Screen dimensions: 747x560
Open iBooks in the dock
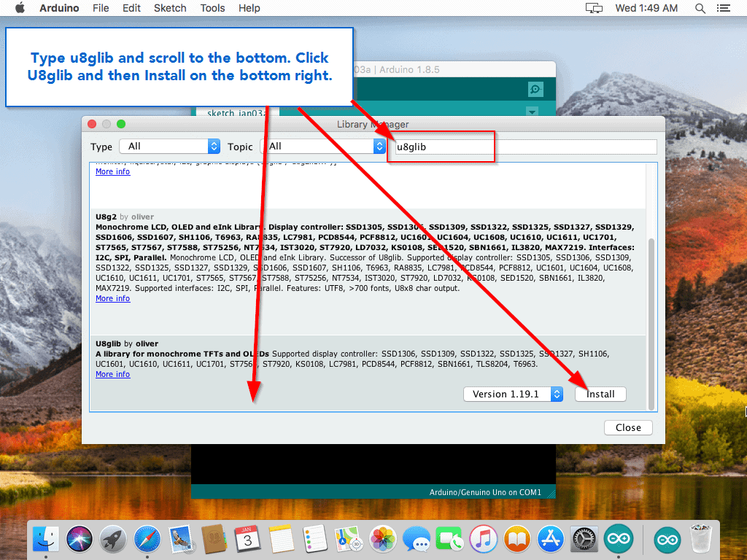[517, 540]
